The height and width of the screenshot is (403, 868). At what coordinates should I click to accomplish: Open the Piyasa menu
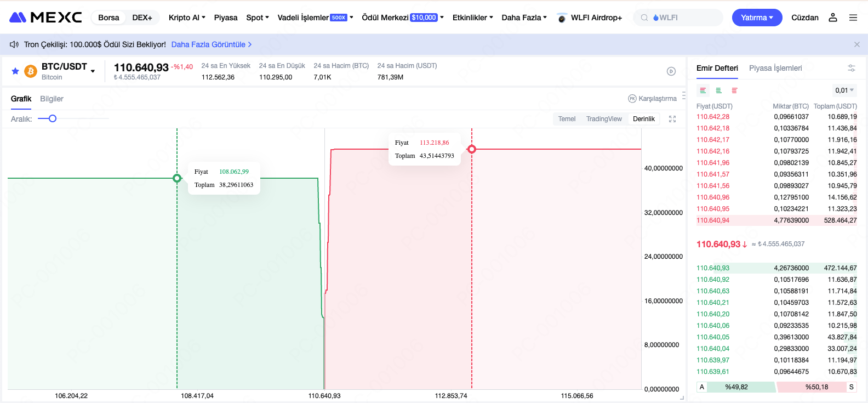226,18
